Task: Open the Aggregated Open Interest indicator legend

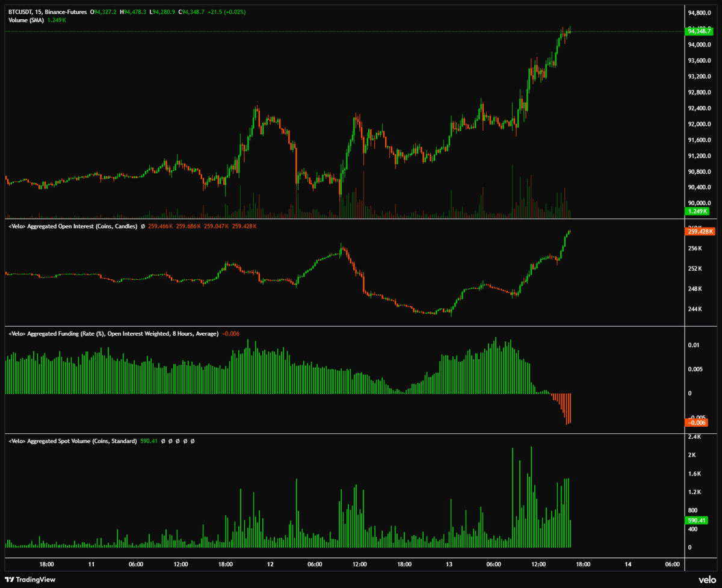Action: point(72,226)
